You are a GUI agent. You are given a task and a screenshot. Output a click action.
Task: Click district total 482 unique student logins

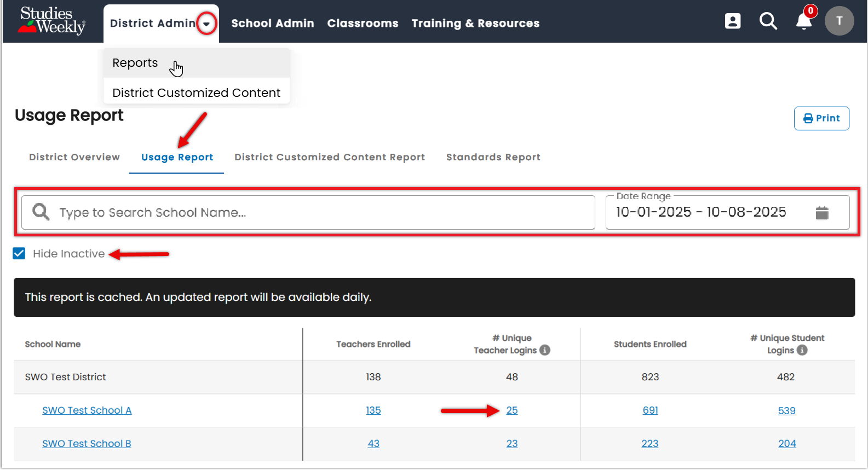[786, 377]
